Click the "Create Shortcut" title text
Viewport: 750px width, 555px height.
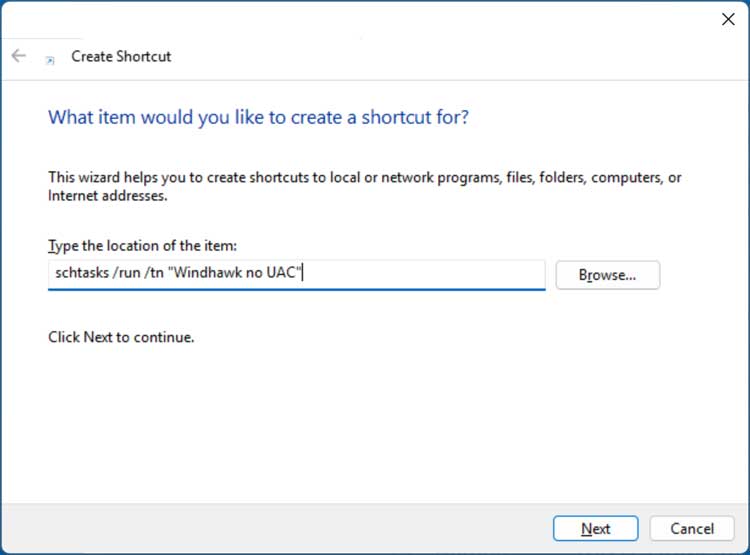click(x=121, y=56)
